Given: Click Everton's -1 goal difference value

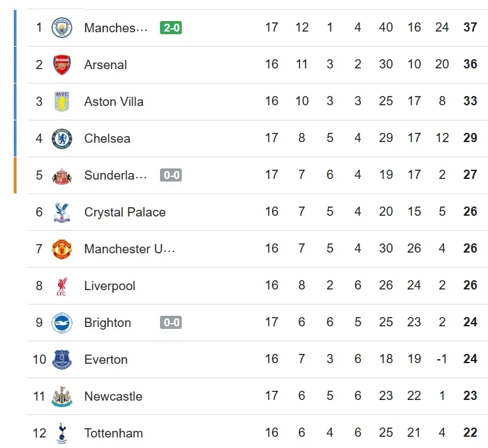Looking at the screenshot, I should [442, 359].
